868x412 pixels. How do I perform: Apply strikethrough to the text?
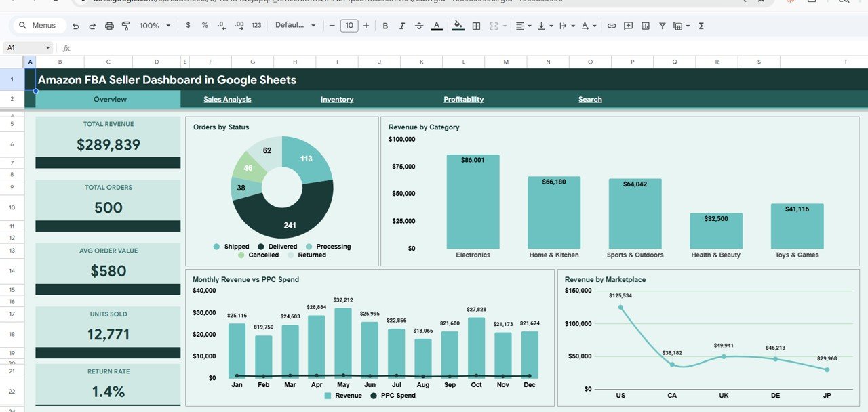click(418, 26)
